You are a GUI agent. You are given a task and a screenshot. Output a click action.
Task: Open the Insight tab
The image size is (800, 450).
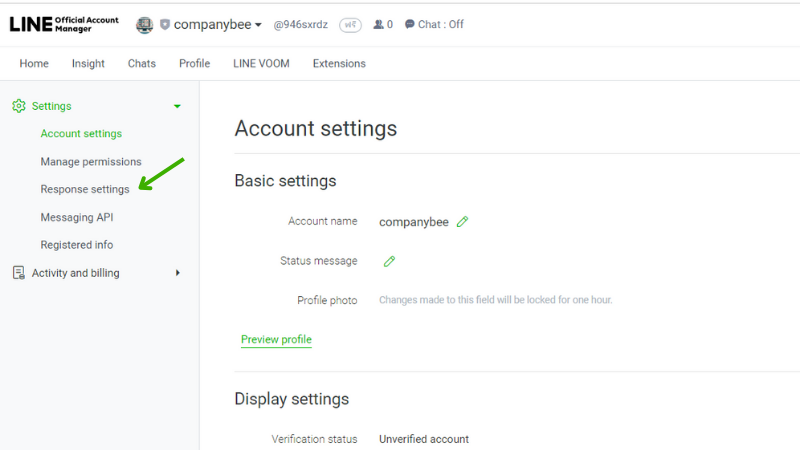tap(88, 64)
